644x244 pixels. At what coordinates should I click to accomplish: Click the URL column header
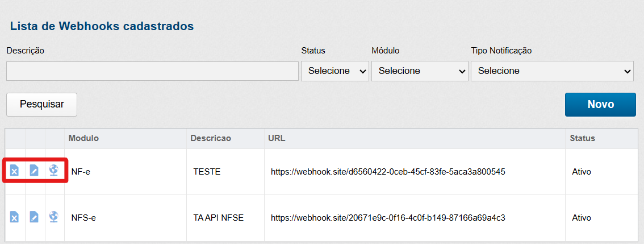click(x=278, y=138)
